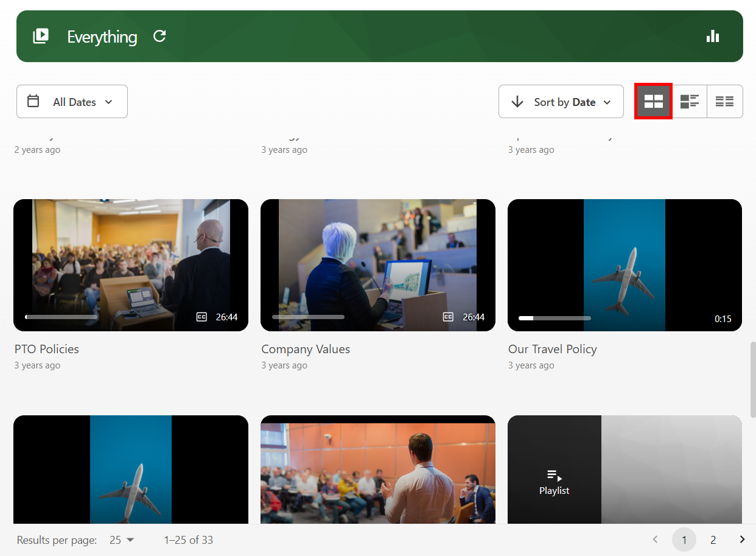Click the refresh icon beside Everything
Viewport: 756px width, 556px height.
[x=159, y=37]
